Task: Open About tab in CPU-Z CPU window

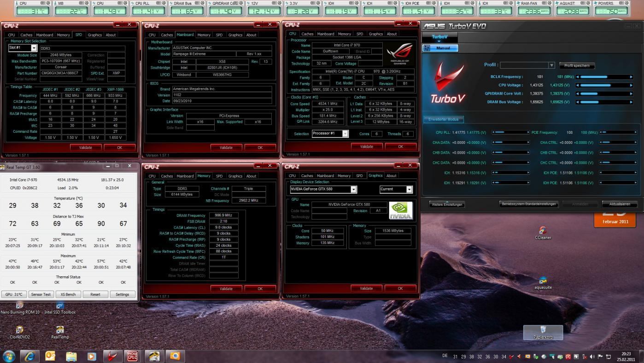Action: (x=392, y=34)
